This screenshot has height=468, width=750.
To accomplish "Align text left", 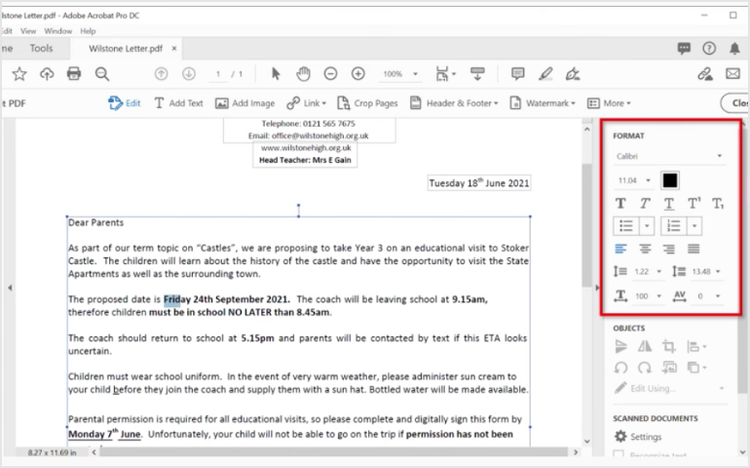I will tap(620, 249).
